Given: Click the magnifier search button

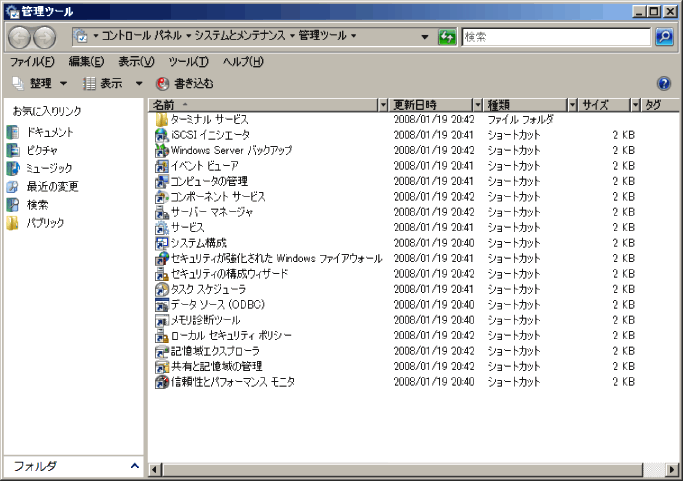Looking at the screenshot, I should pos(664,37).
